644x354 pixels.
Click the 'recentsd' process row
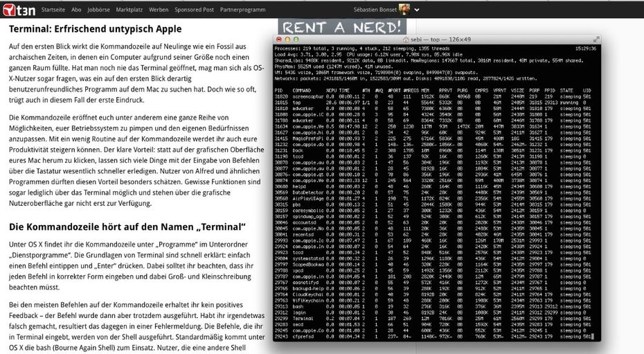(433, 234)
